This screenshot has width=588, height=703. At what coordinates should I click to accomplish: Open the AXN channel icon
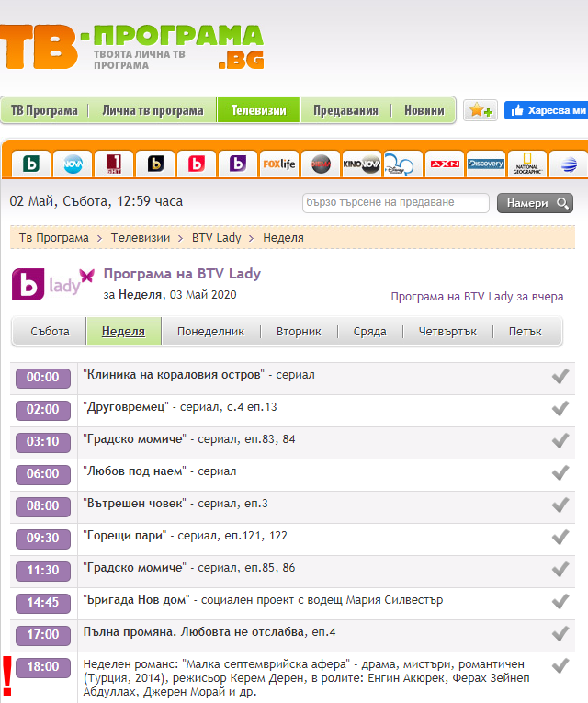tap(445, 164)
